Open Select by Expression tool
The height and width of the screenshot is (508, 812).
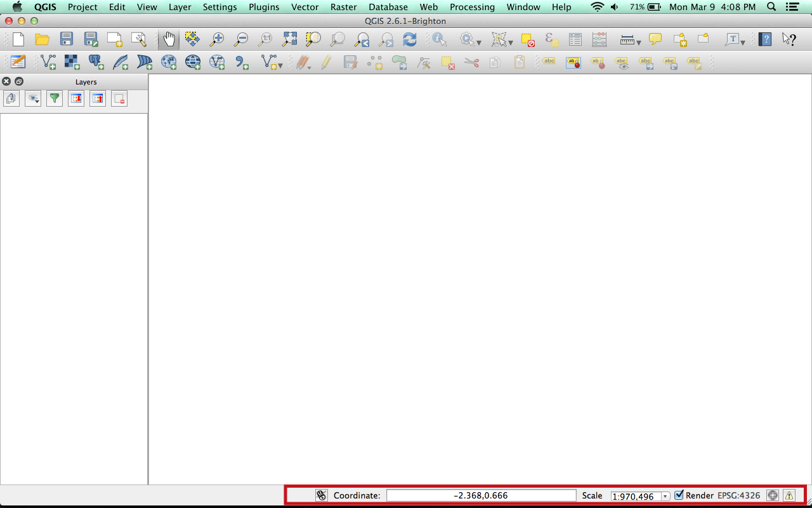click(552, 39)
